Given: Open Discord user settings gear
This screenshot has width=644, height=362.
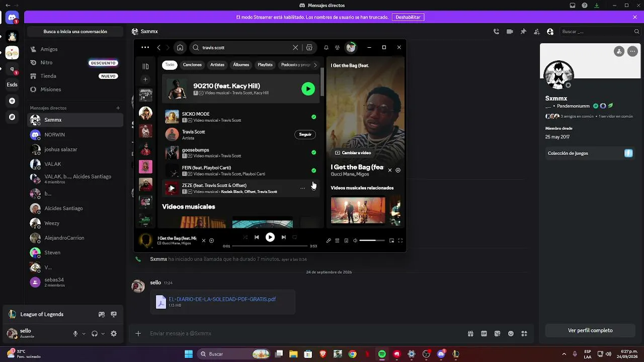Looking at the screenshot, I should (114, 333).
